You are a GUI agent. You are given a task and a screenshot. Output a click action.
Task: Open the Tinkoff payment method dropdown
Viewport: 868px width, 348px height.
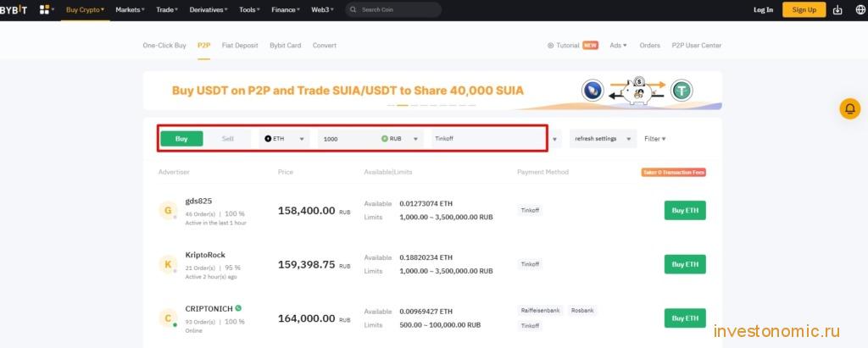point(497,139)
